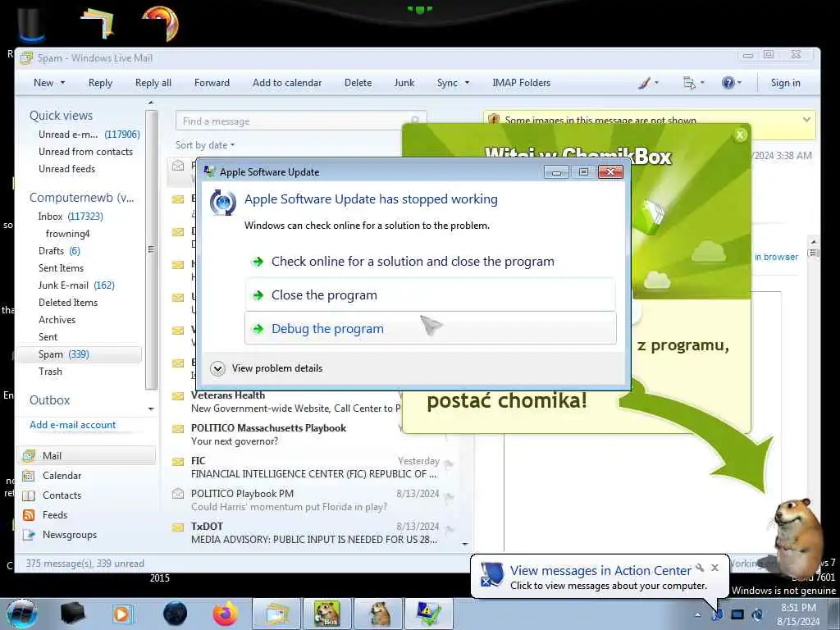Open IMAP Folders from toolbar

(521, 83)
